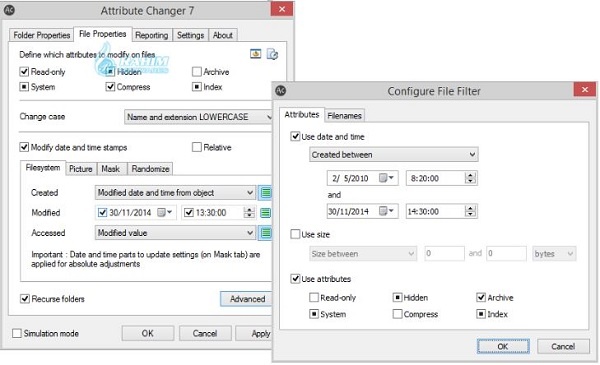Open calendar picker for Modified date 30/11/2014
This screenshot has height=365, width=600.
(165, 212)
